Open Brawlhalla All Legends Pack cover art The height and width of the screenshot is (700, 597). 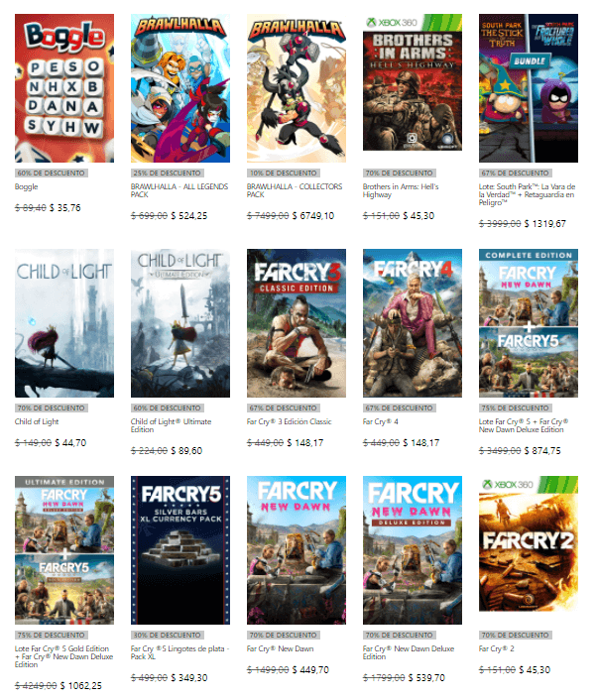[x=180, y=88]
